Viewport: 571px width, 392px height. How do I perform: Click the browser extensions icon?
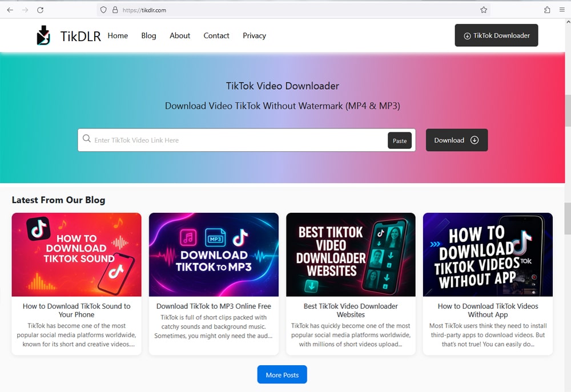pyautogui.click(x=546, y=10)
